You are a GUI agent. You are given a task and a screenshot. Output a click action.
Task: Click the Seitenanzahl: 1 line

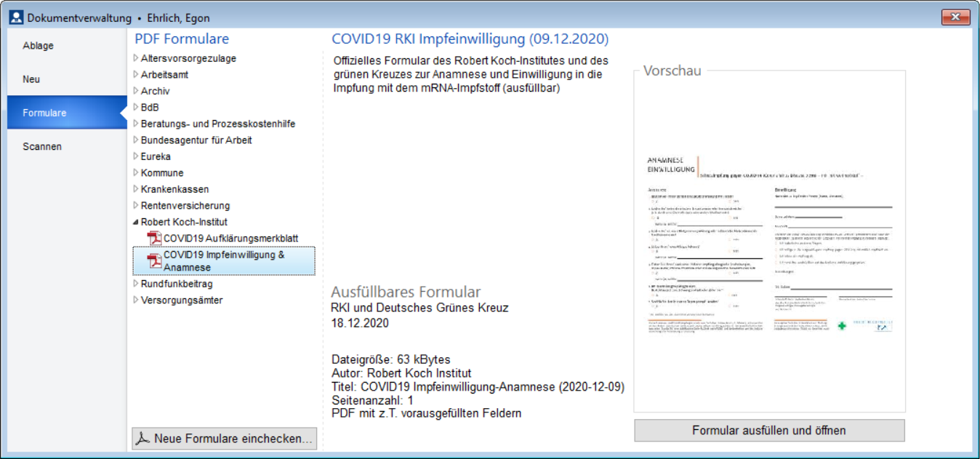(372, 400)
